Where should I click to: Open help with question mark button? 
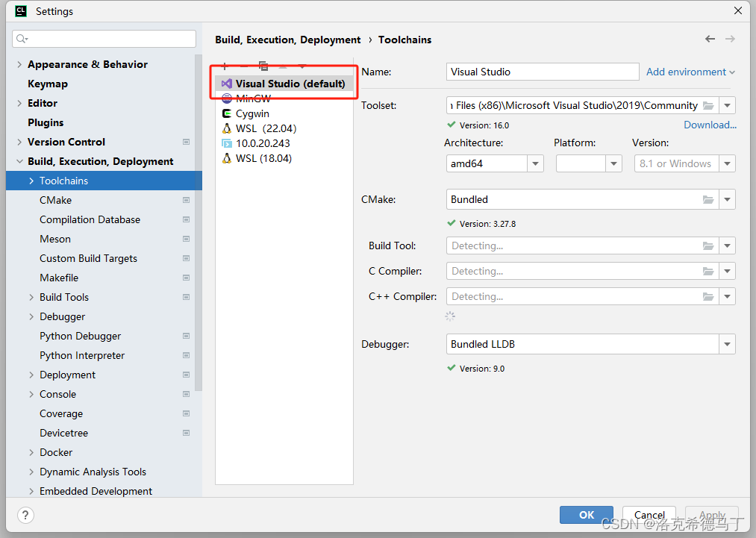coord(25,515)
